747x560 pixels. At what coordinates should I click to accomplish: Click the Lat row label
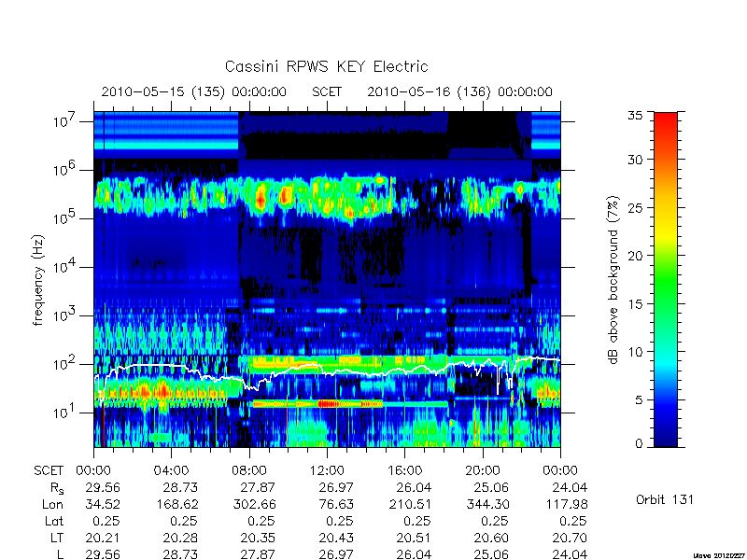(x=54, y=521)
